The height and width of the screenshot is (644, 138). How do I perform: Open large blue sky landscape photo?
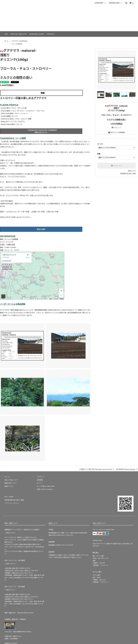point(68,392)
